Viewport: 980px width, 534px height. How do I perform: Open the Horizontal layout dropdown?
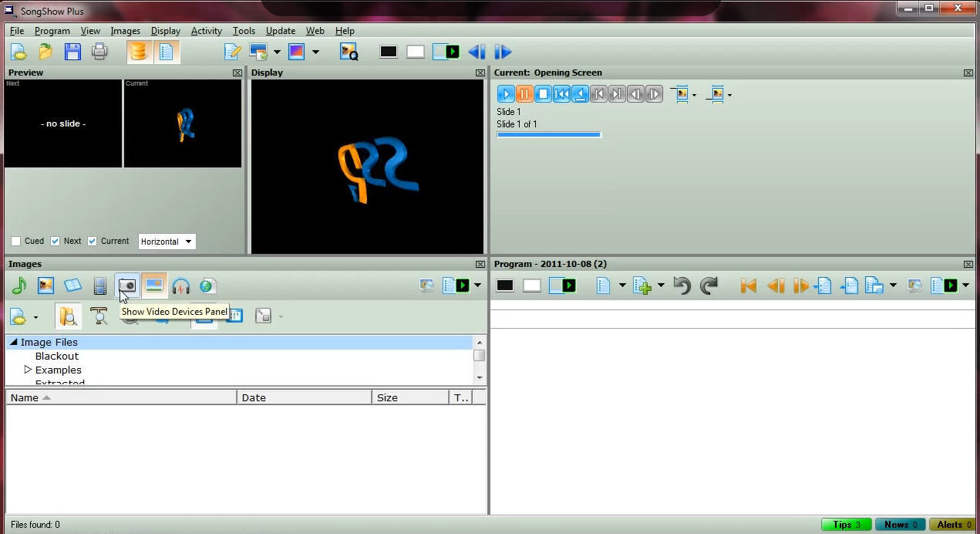(x=167, y=242)
